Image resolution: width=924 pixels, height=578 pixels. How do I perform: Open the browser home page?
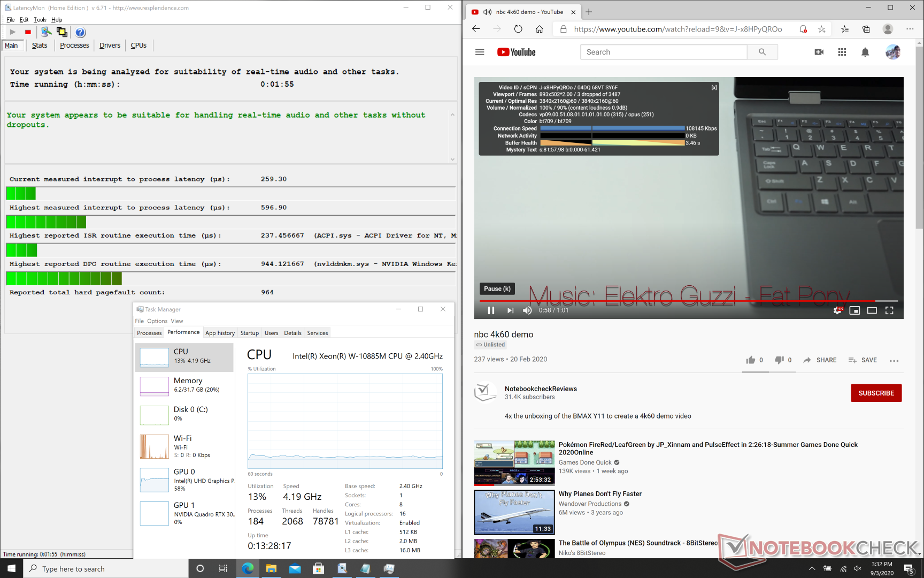coord(539,29)
